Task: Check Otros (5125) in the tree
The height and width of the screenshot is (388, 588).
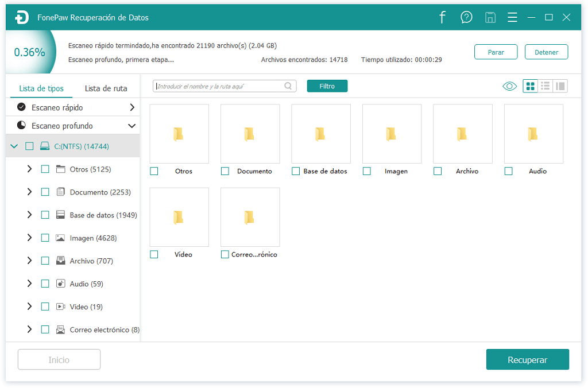Action: click(x=45, y=169)
